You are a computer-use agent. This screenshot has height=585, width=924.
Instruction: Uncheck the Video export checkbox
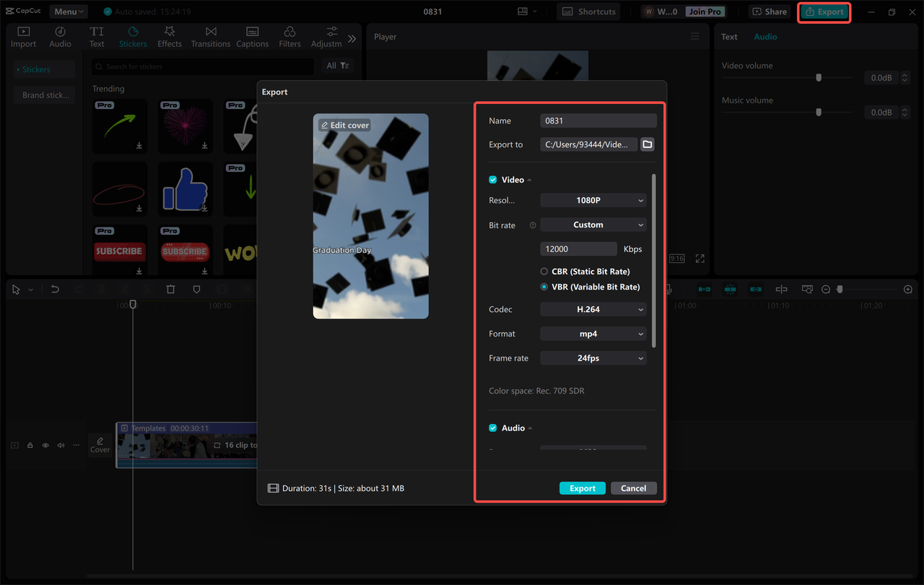(x=492, y=179)
